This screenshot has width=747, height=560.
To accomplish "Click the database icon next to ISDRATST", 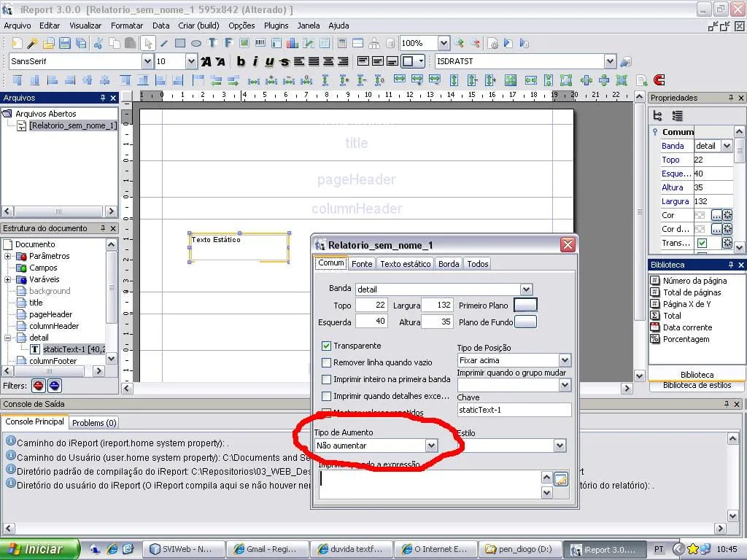I will click(625, 62).
